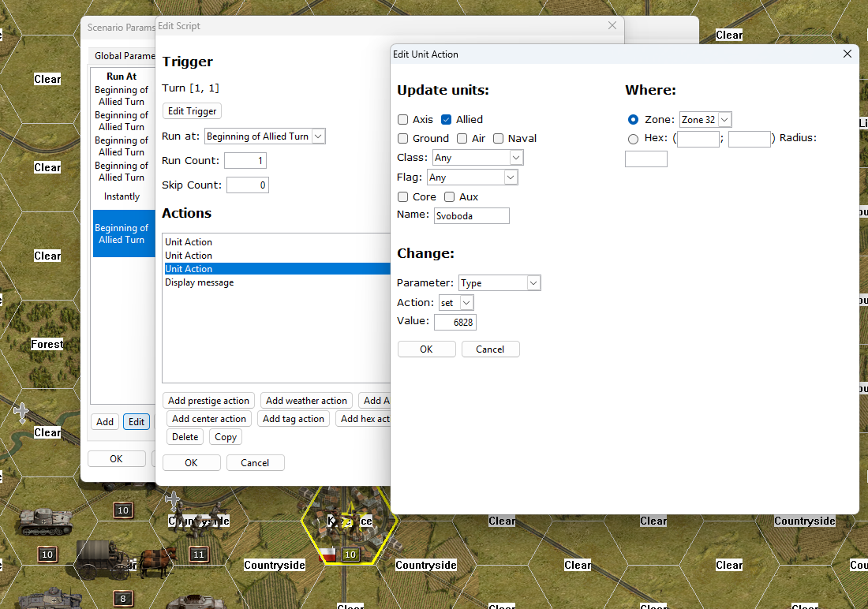This screenshot has height=609, width=868.
Task: Expand the Parameter Type dropdown
Action: 499,283
